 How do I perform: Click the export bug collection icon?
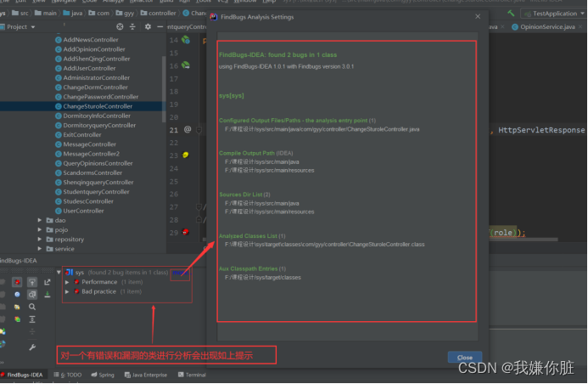pyautogui.click(x=48, y=282)
